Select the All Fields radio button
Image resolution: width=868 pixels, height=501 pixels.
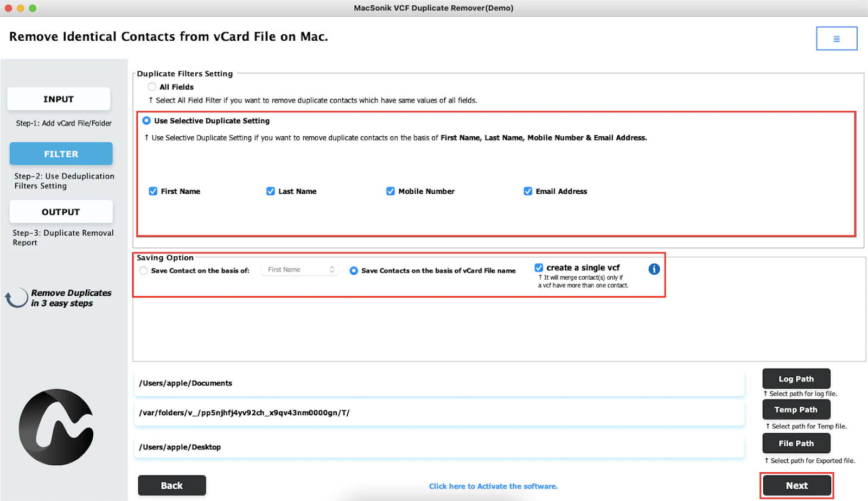click(152, 87)
